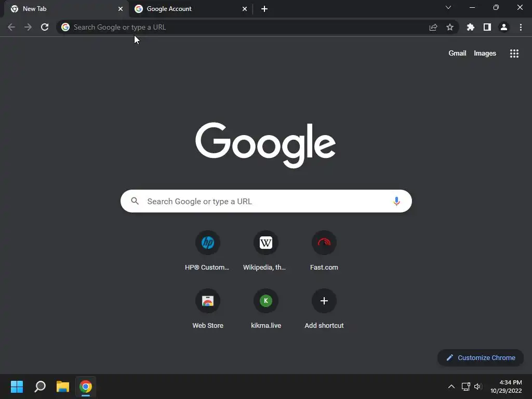Image resolution: width=532 pixels, height=399 pixels.
Task: Click the magnifier icon in search box
Action: tap(135, 201)
